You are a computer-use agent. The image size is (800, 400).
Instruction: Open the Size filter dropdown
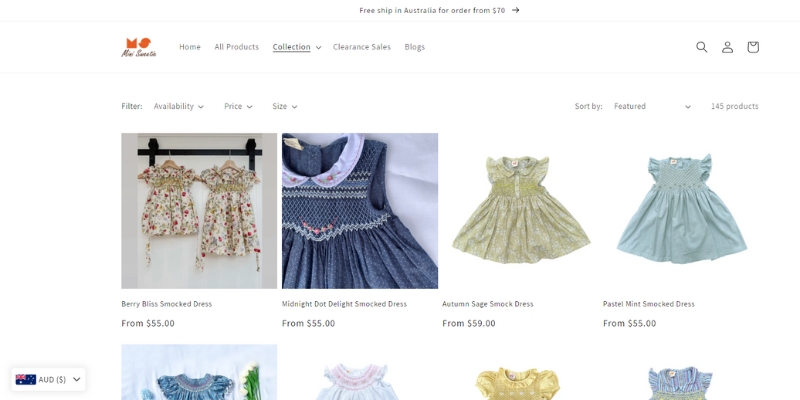point(284,106)
